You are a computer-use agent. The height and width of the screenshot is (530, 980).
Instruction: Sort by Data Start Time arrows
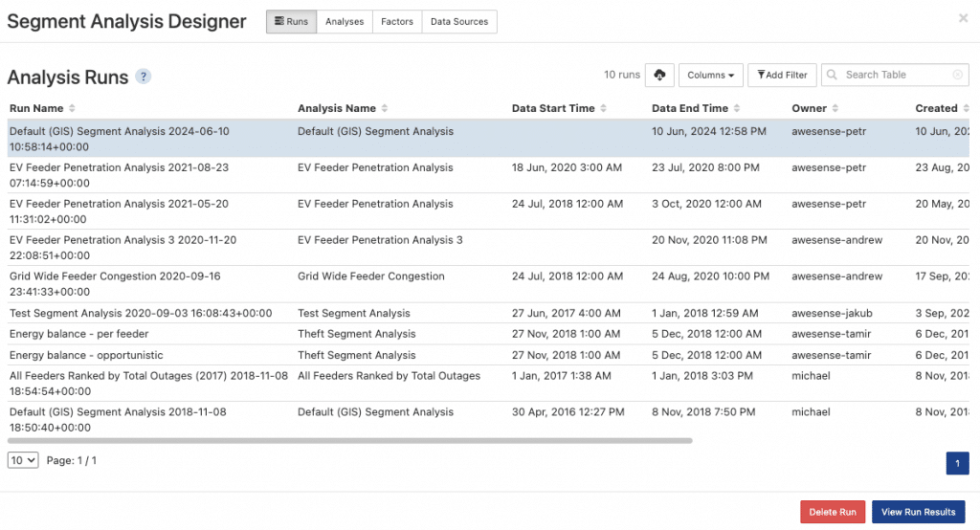click(x=604, y=109)
